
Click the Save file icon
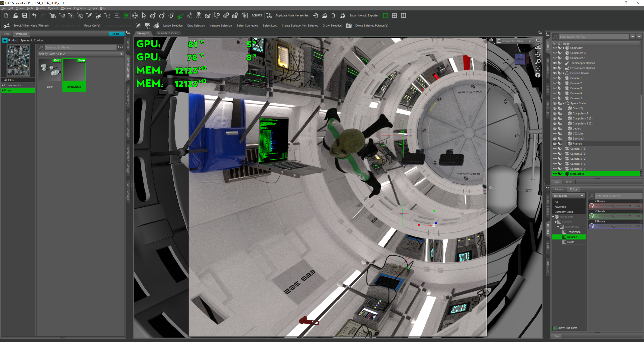[24, 15]
